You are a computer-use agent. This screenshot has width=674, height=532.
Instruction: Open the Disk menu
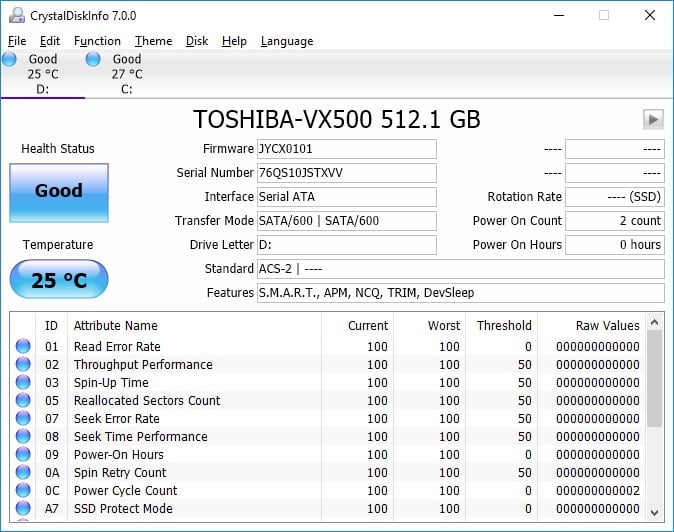pyautogui.click(x=197, y=41)
